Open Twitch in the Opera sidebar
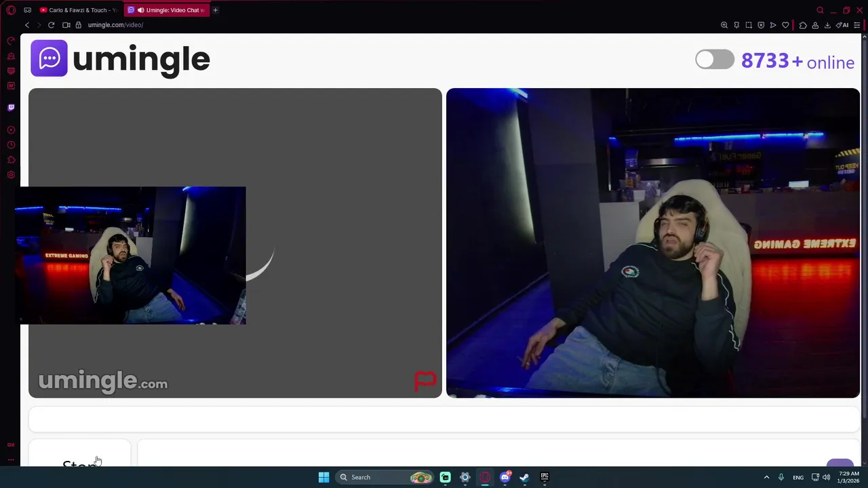 (x=11, y=107)
